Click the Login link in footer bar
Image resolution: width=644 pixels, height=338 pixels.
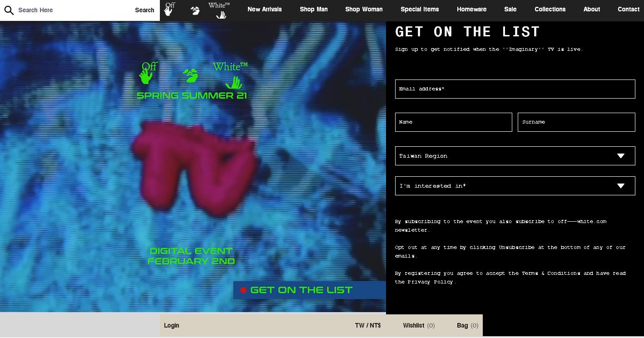point(172,325)
